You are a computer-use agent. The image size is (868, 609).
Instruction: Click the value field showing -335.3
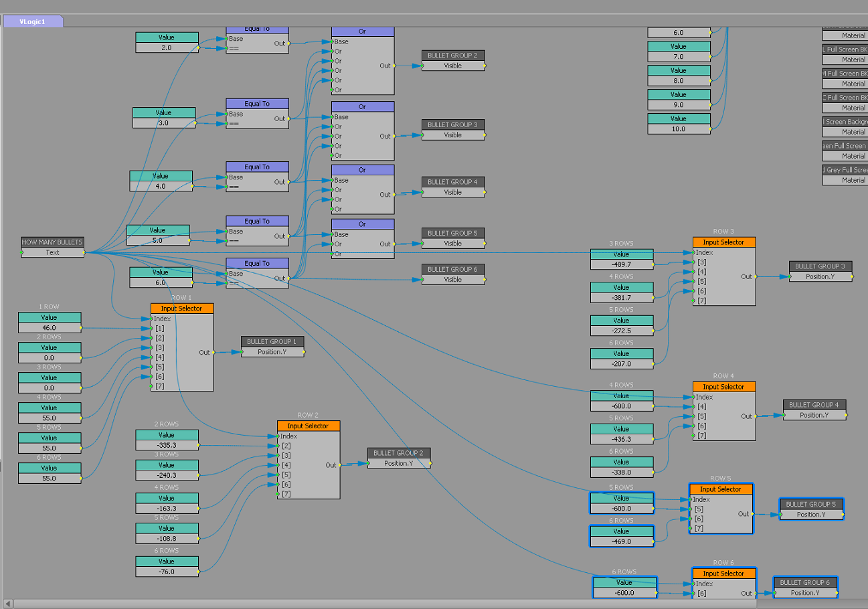(167, 445)
